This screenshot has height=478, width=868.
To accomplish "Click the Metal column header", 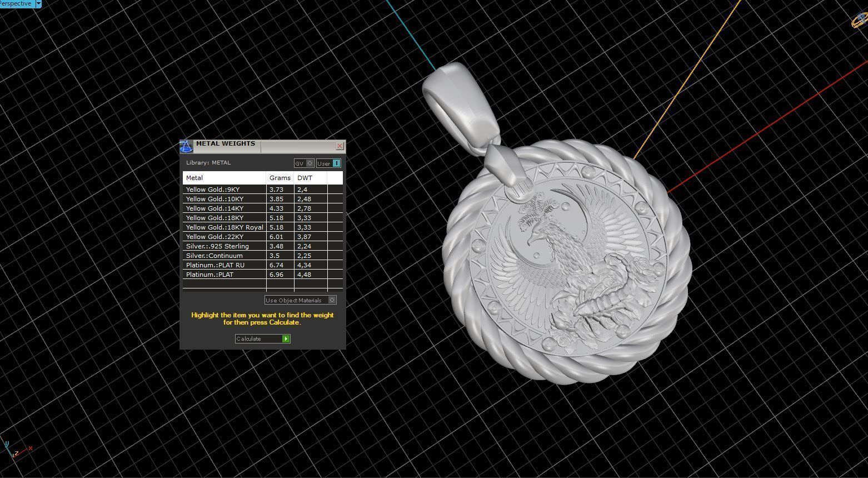I will pyautogui.click(x=225, y=178).
